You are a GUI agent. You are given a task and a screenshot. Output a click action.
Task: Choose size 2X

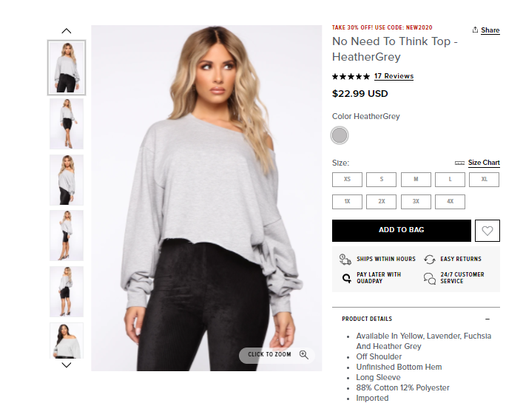(381, 202)
